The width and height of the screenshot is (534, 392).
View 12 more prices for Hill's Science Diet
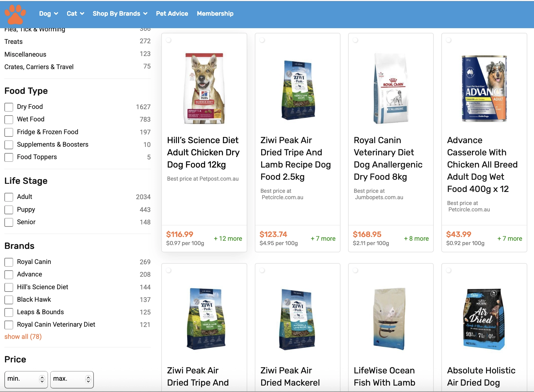tap(228, 238)
